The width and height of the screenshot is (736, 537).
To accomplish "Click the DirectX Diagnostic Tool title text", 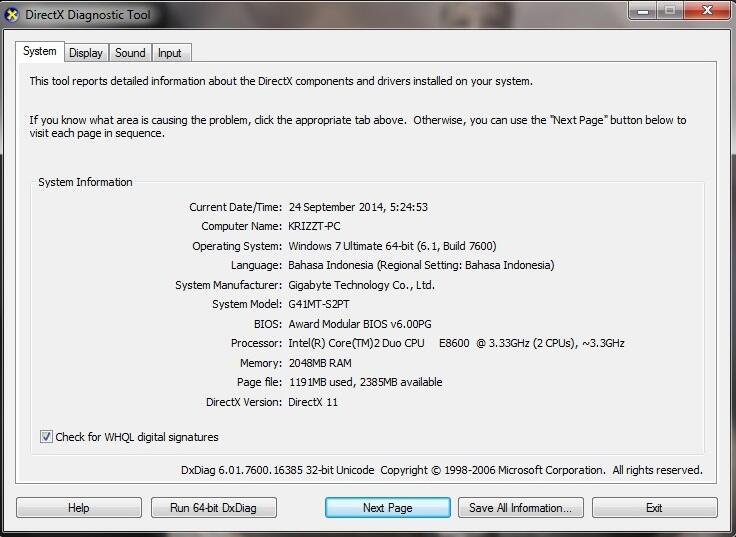I will click(88, 15).
